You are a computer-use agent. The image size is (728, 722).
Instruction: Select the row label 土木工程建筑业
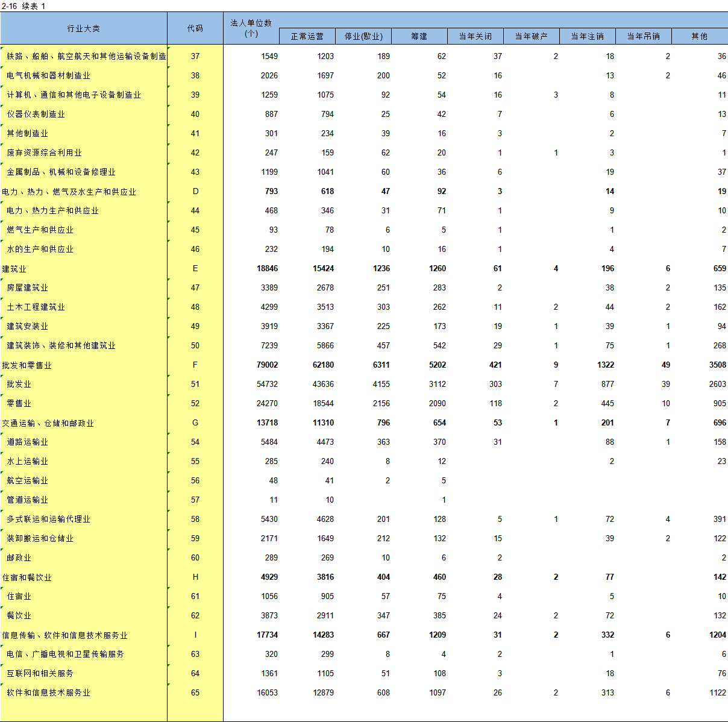36,307
